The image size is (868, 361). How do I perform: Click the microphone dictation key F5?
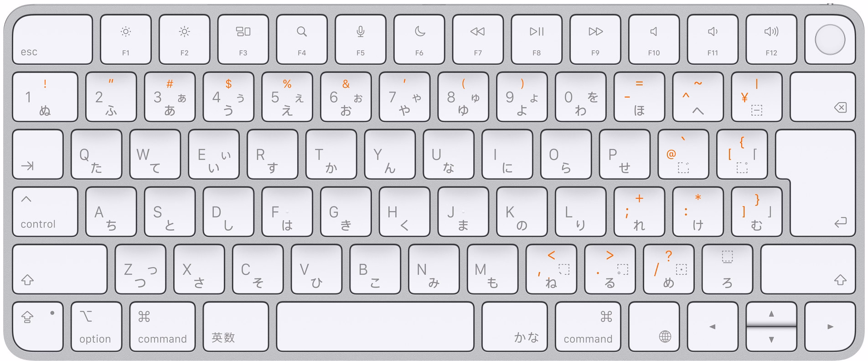pyautogui.click(x=361, y=39)
